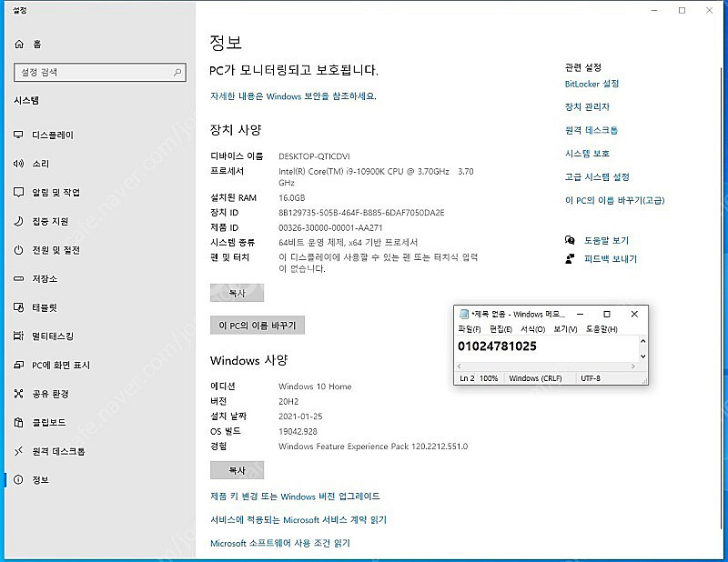Click device name DESKTOP-QTICDVI text
728x562 pixels.
(314, 156)
